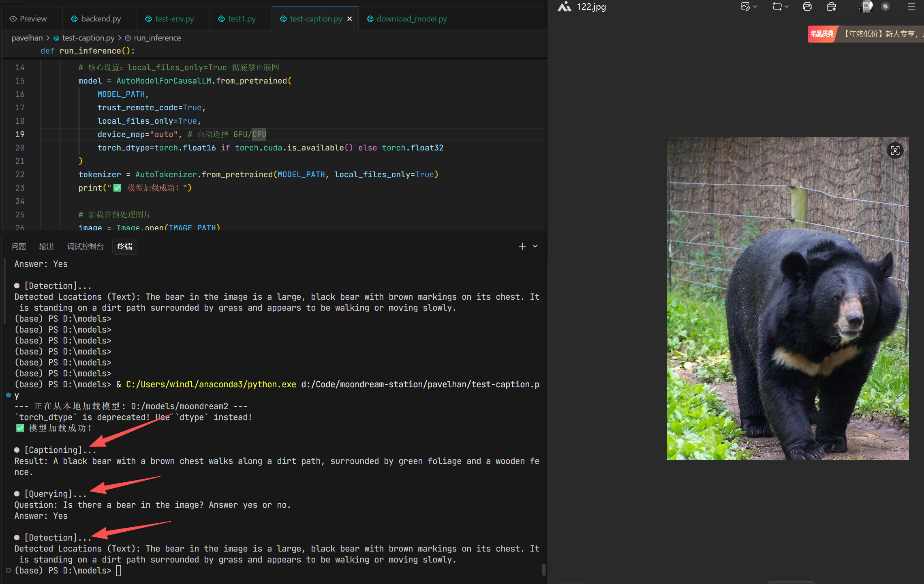Click line number 19 in the gutter
The height and width of the screenshot is (584, 924).
20,134
